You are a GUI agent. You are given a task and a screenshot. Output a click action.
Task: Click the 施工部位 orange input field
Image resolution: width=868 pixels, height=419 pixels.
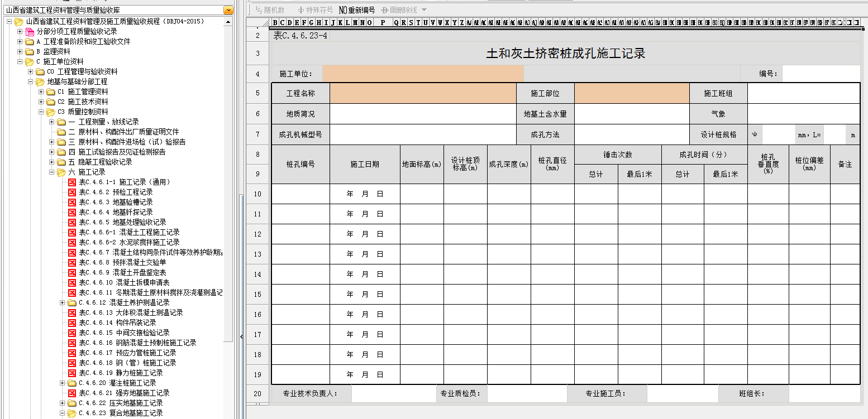click(x=632, y=94)
